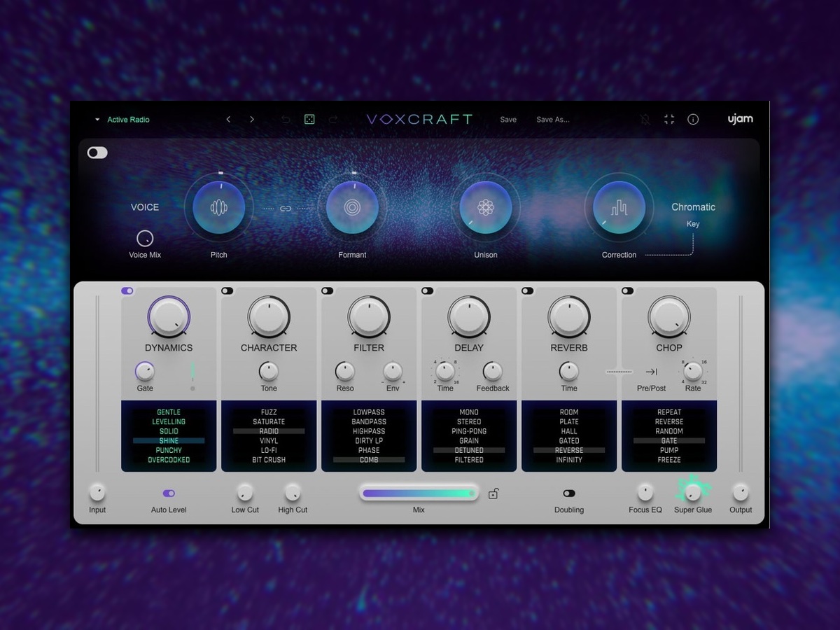The height and width of the screenshot is (630, 840).
Task: Go to the previous preset arrow
Action: (228, 120)
